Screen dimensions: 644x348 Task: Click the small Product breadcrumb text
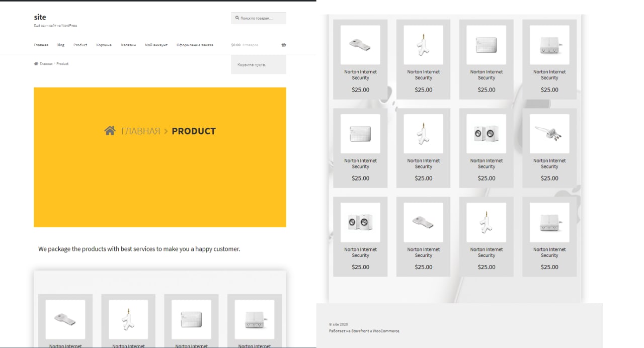coord(62,64)
